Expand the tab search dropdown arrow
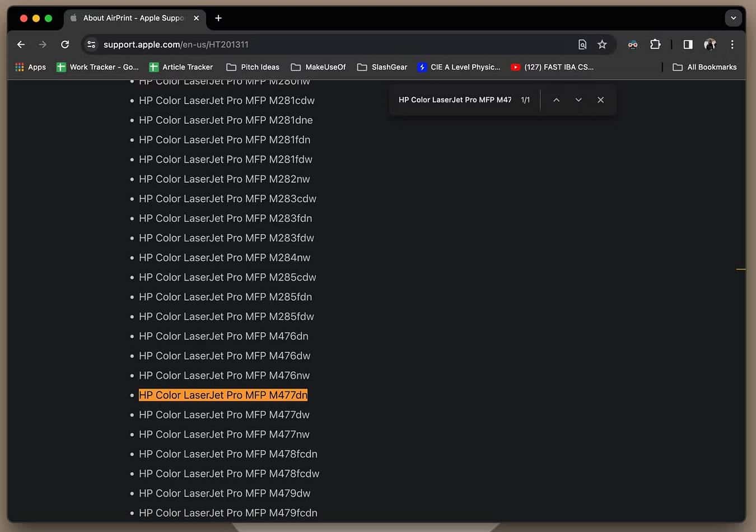This screenshot has width=756, height=532. pyautogui.click(x=733, y=18)
